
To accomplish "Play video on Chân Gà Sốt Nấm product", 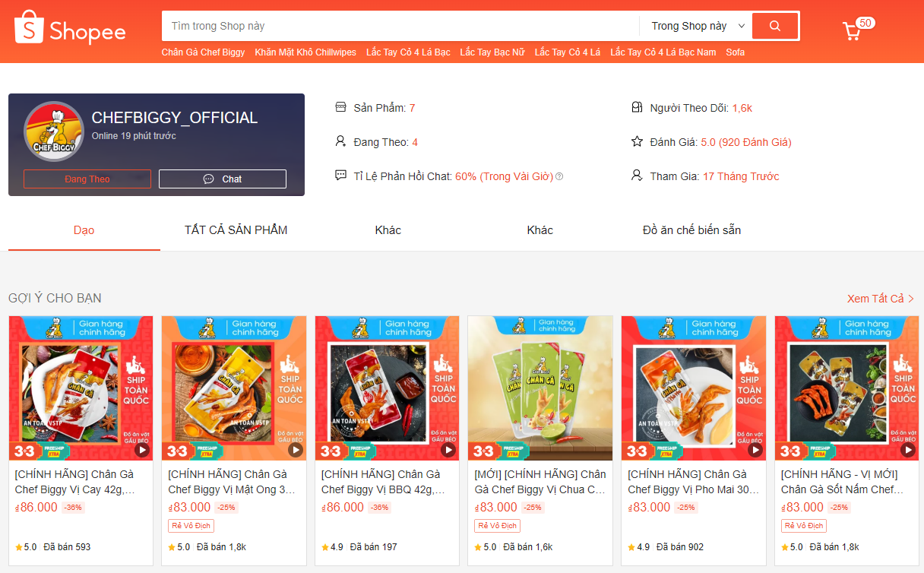I will coord(908,450).
